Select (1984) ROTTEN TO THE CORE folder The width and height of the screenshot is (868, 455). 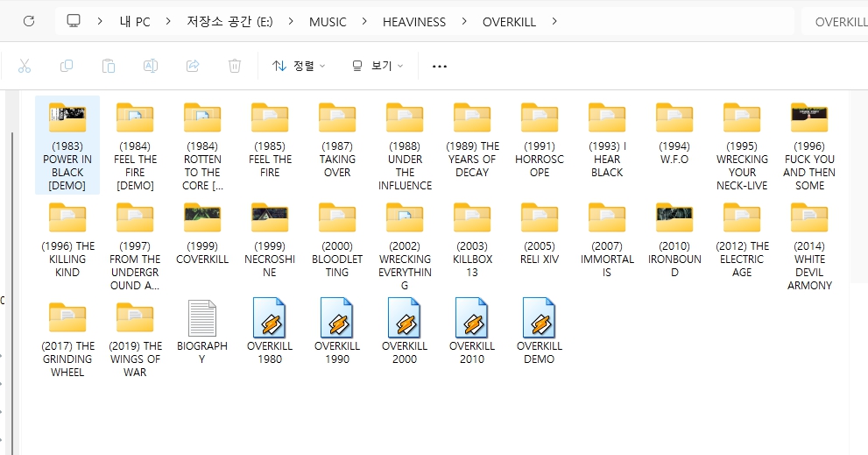point(202,146)
